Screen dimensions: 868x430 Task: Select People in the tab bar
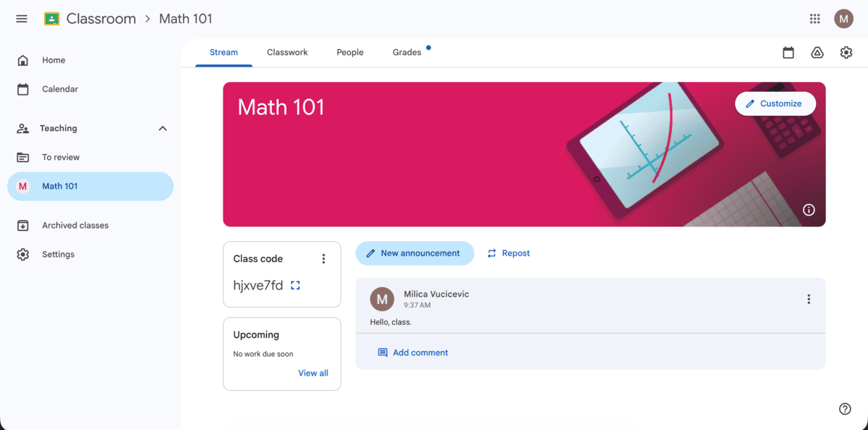350,52
